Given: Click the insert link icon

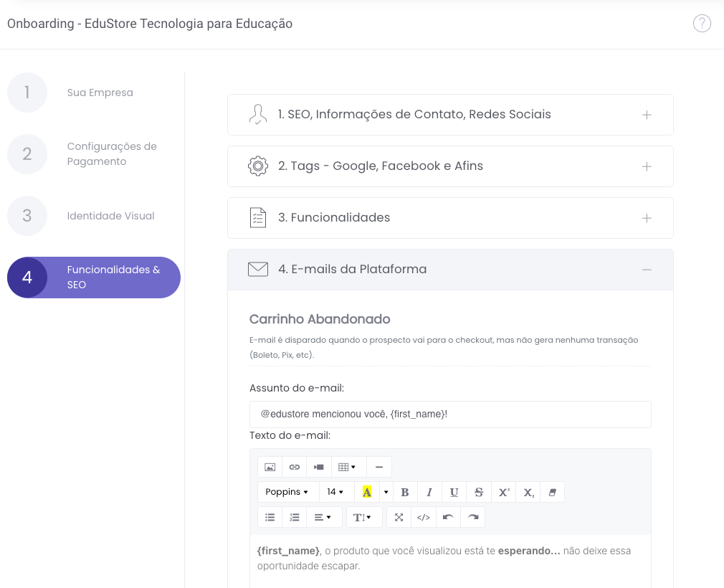Looking at the screenshot, I should coord(294,467).
